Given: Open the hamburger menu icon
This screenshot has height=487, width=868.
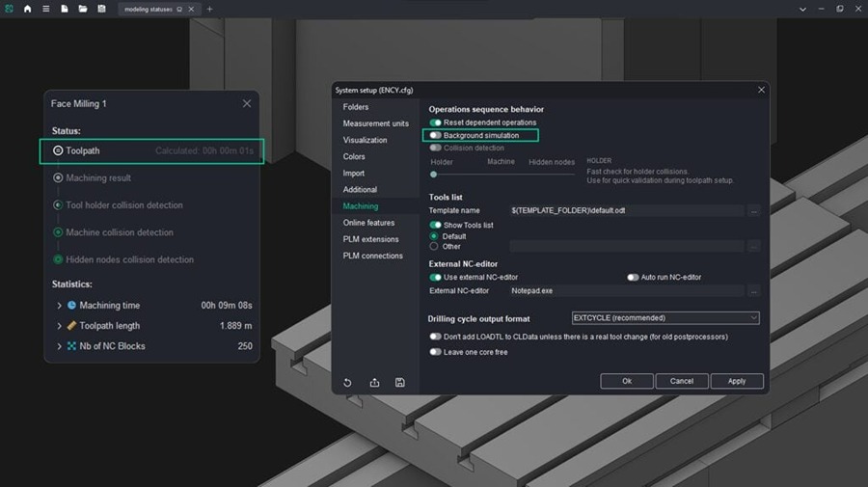Looking at the screenshot, I should point(45,9).
